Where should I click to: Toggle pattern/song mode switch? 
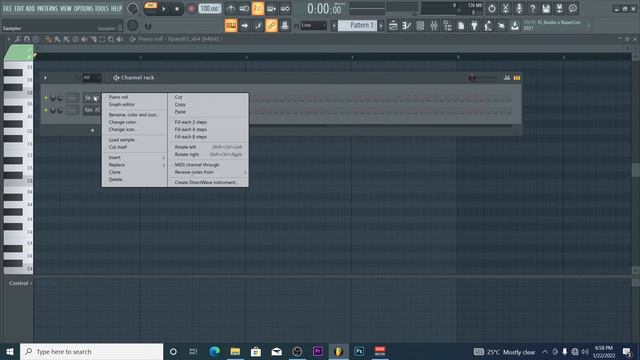[151, 8]
